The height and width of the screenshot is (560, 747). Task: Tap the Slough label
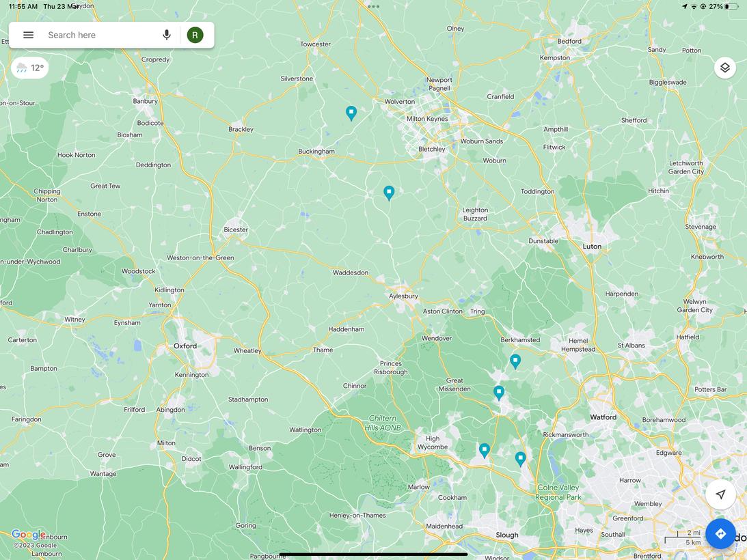tap(507, 535)
